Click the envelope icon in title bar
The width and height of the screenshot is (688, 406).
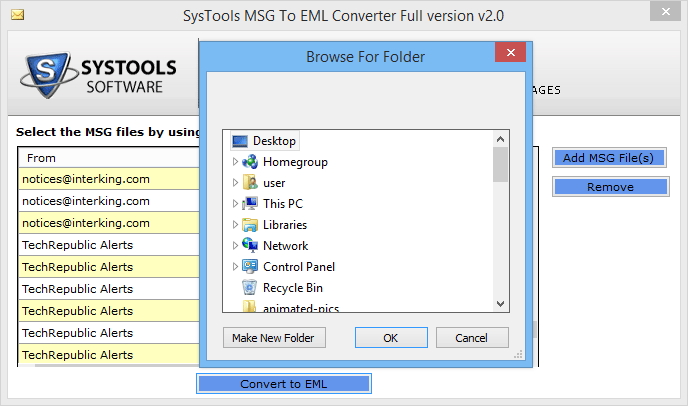[x=18, y=15]
